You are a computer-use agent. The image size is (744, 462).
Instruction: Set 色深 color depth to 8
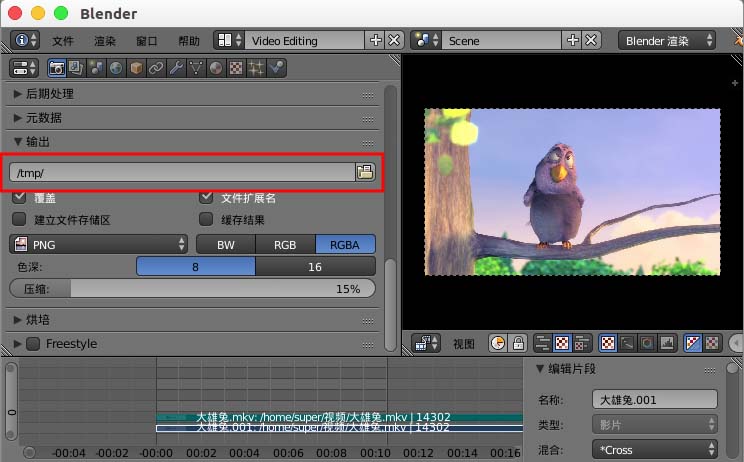click(x=195, y=267)
